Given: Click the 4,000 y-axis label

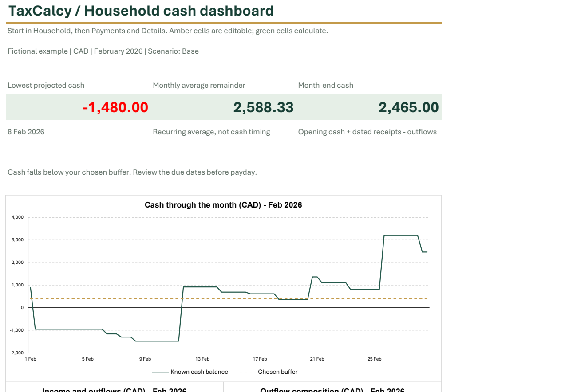Looking at the screenshot, I should tap(18, 217).
